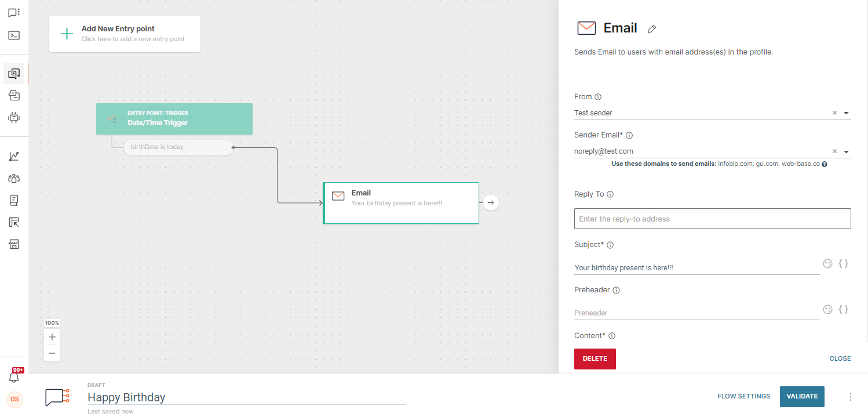Insert an emoji into the Subject field
Image resolution: width=868 pixels, height=417 pixels.
coord(827,263)
